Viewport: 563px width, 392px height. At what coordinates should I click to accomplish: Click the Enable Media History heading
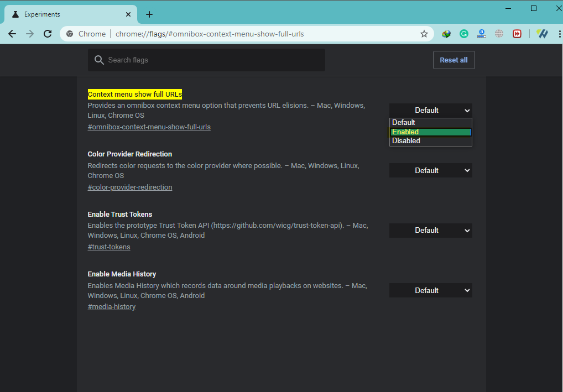click(x=122, y=274)
